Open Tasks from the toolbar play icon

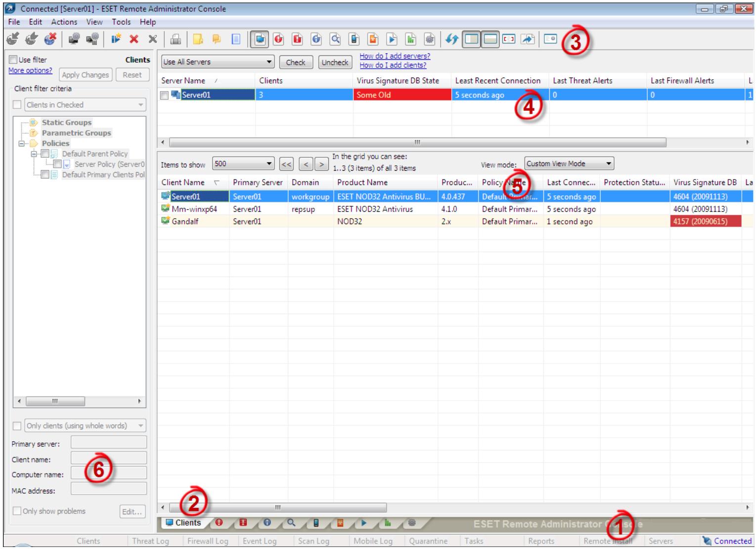(x=392, y=39)
